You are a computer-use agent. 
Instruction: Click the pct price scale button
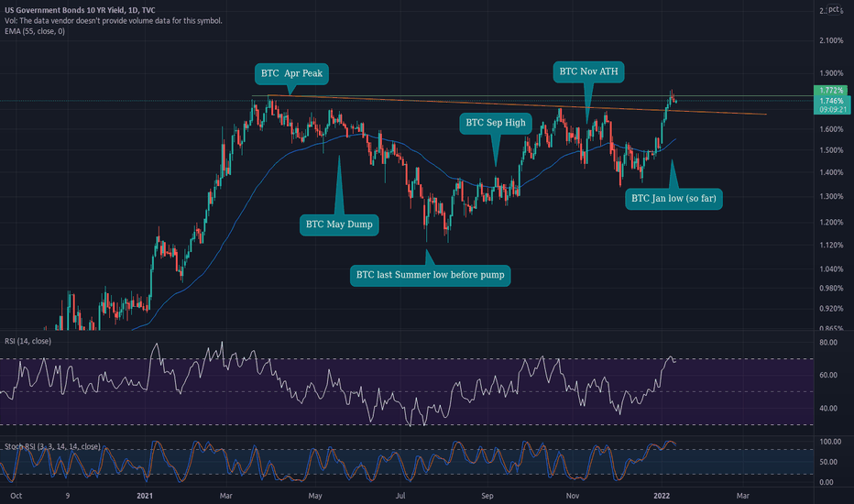point(834,9)
